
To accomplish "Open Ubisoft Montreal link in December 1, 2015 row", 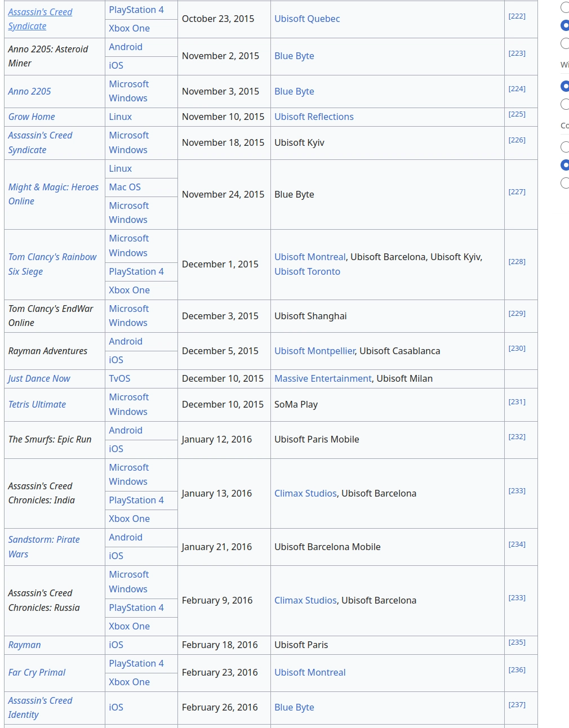I will (x=310, y=257).
